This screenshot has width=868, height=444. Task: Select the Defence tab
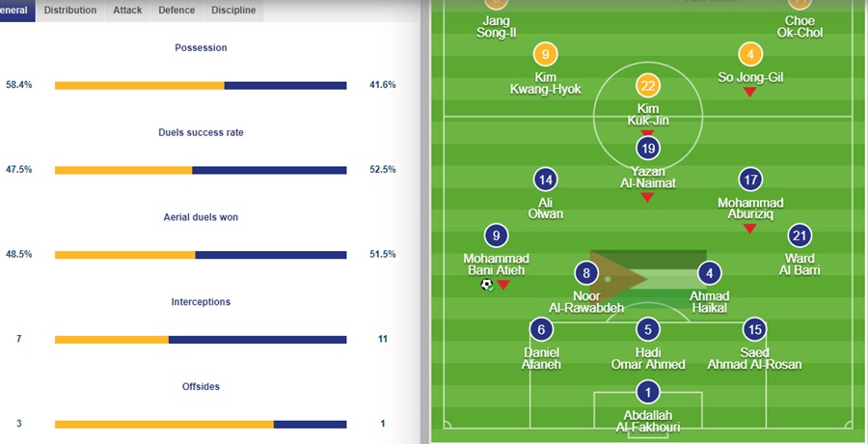point(176,11)
